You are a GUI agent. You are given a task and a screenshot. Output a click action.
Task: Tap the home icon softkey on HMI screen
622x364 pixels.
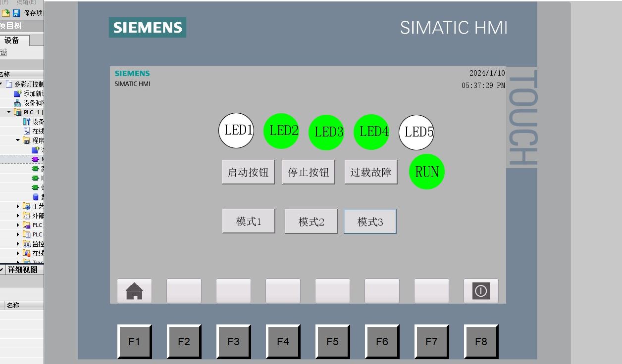pyautogui.click(x=134, y=291)
